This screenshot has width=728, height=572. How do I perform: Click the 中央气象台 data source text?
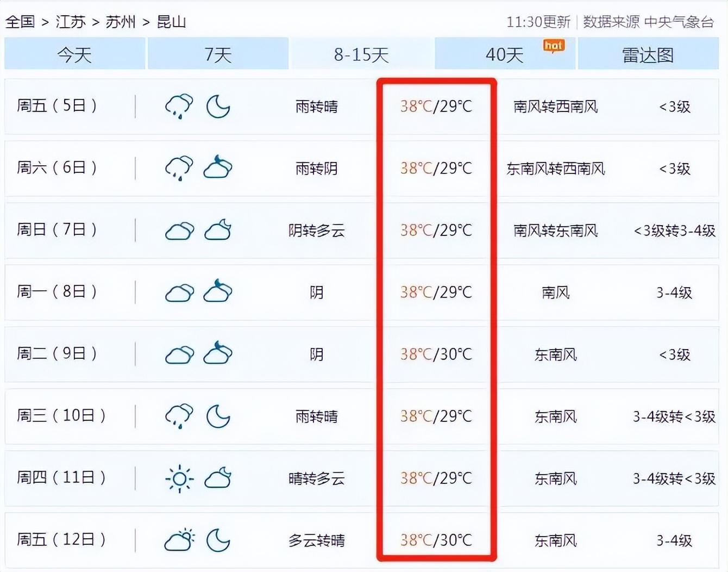679,22
